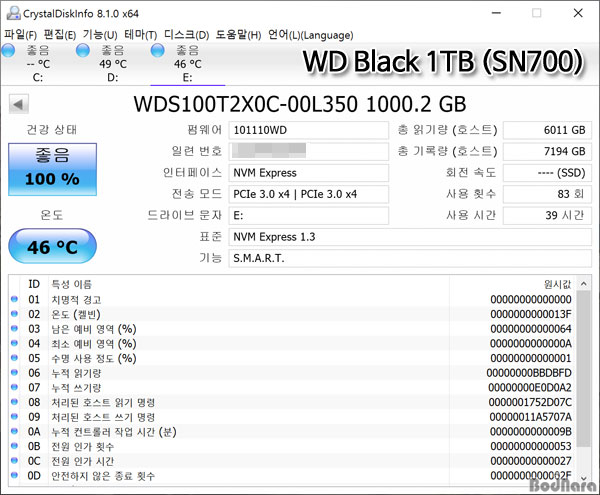Click the 건강 상태 label

[52, 130]
